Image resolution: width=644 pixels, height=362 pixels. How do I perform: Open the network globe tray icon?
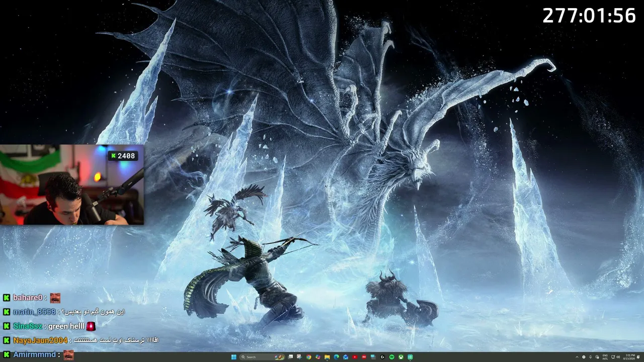coord(597,357)
